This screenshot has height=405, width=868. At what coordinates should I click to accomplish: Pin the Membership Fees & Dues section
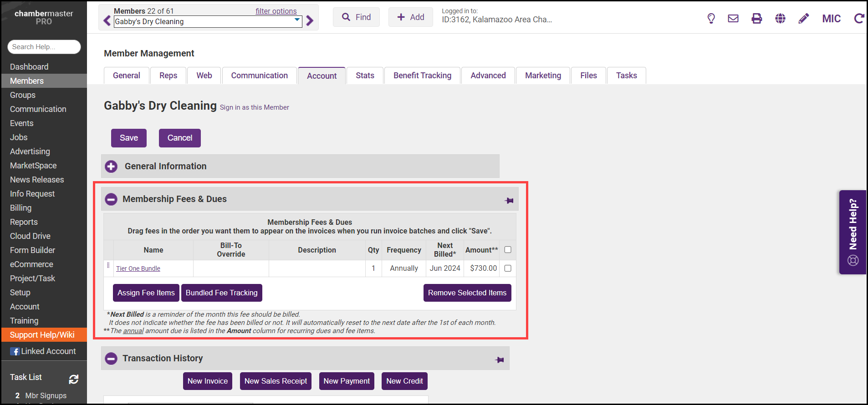click(509, 200)
